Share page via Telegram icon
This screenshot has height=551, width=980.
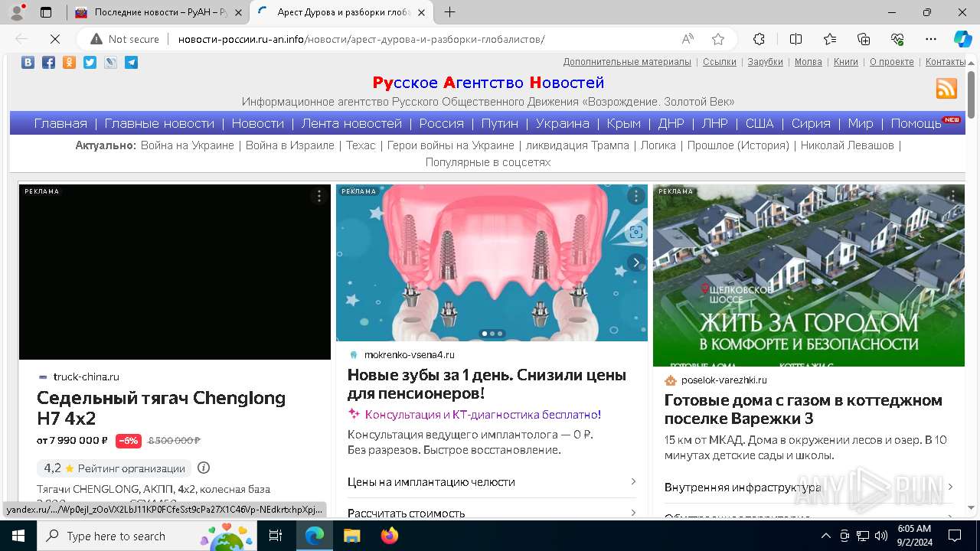pyautogui.click(x=132, y=63)
